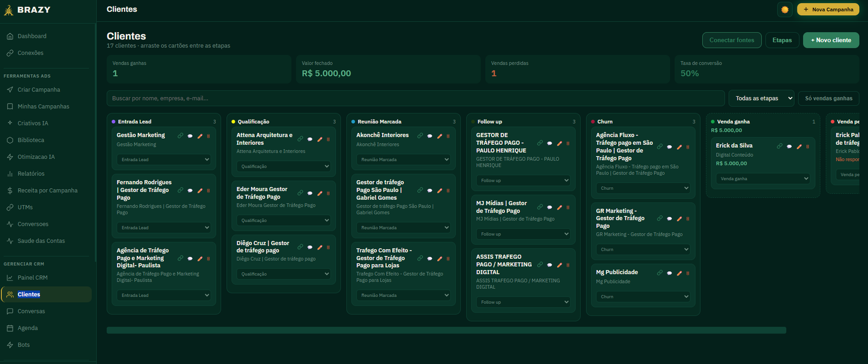
Task: Delete the Gabriel Gomes card via trash icon
Action: [448, 190]
